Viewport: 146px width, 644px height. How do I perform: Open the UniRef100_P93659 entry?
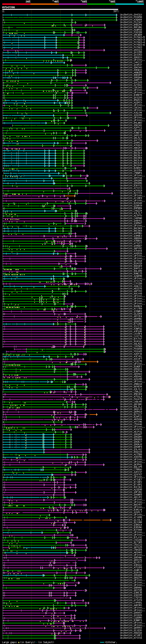(131, 349)
